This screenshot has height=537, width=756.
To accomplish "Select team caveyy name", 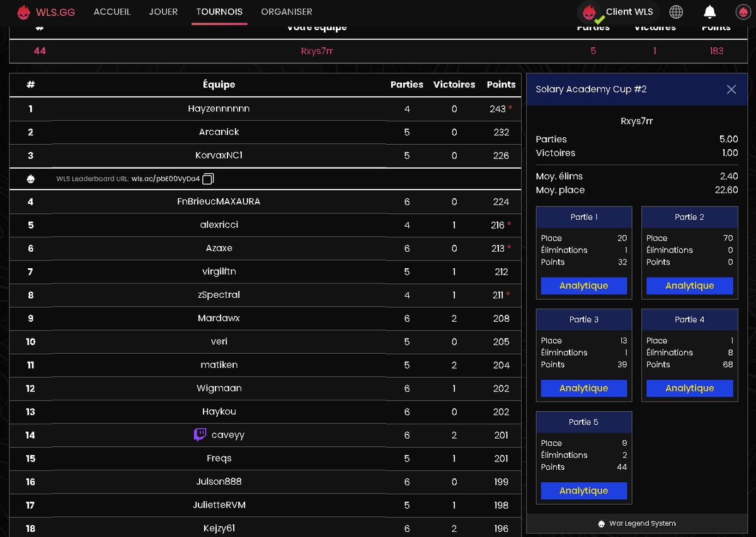I will point(228,435).
